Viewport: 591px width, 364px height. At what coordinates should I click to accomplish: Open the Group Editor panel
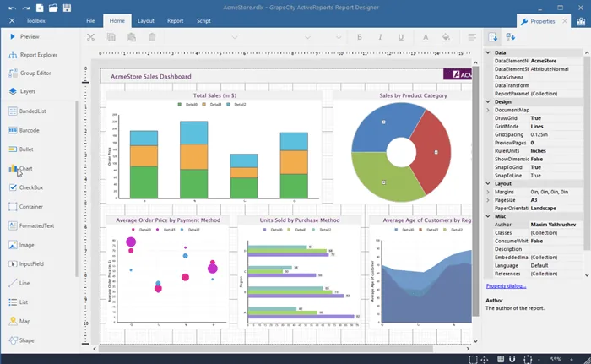pyautogui.click(x=30, y=73)
